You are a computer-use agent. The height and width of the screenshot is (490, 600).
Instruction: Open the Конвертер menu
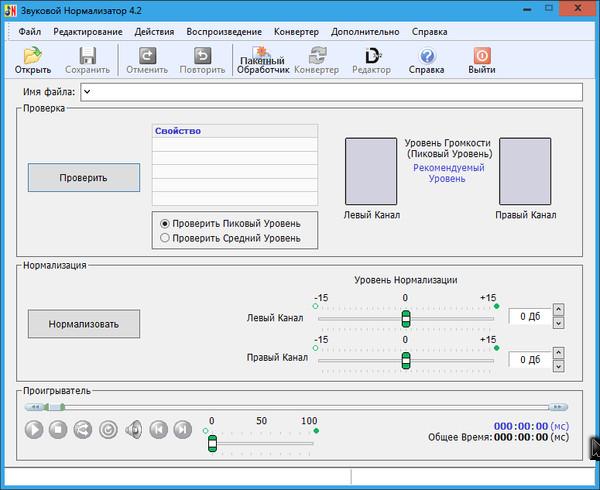click(295, 31)
